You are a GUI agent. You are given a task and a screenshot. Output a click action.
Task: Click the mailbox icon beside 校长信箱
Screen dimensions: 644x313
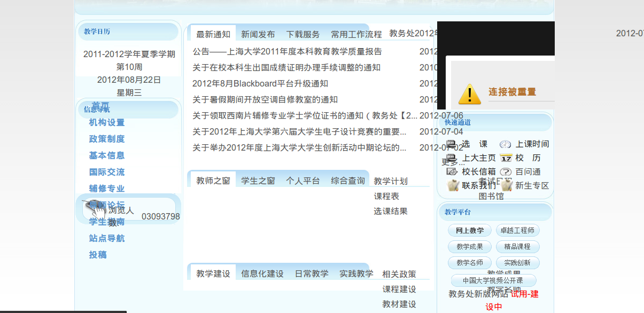click(x=452, y=172)
